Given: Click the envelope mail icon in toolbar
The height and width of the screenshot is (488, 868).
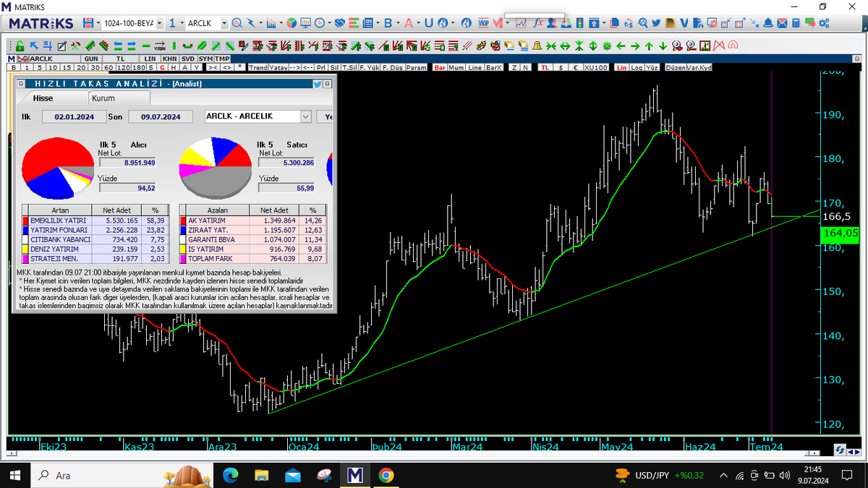Looking at the screenshot, I should point(782,22).
